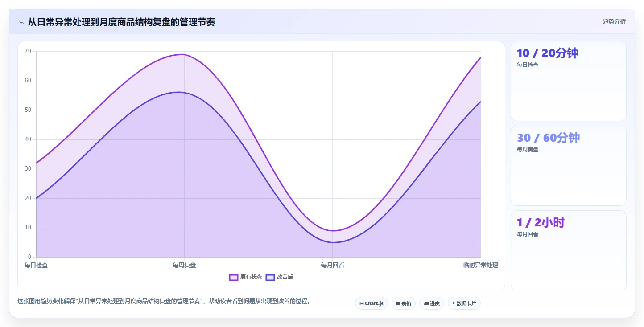Viewport: 644px width, 327px height.
Task: Click the 趋势分析 label in header
Action: (x=614, y=21)
